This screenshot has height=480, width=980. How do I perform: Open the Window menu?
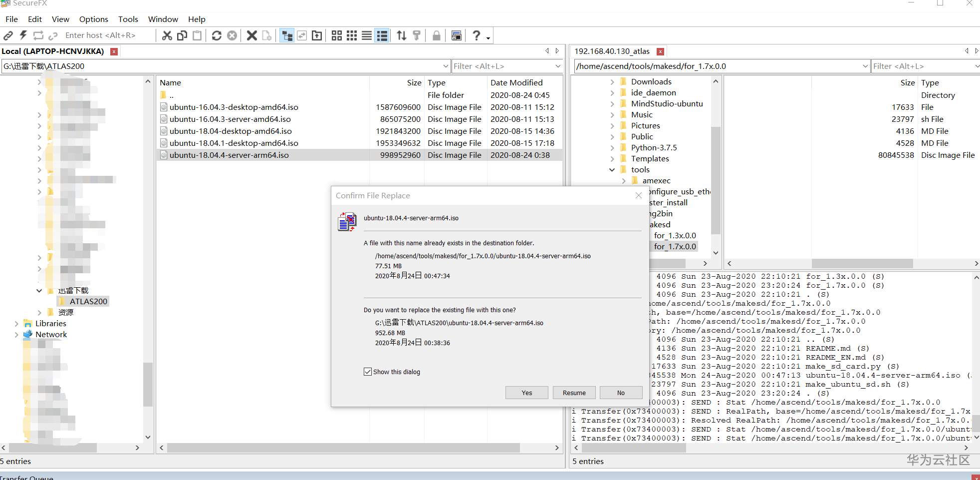click(163, 19)
